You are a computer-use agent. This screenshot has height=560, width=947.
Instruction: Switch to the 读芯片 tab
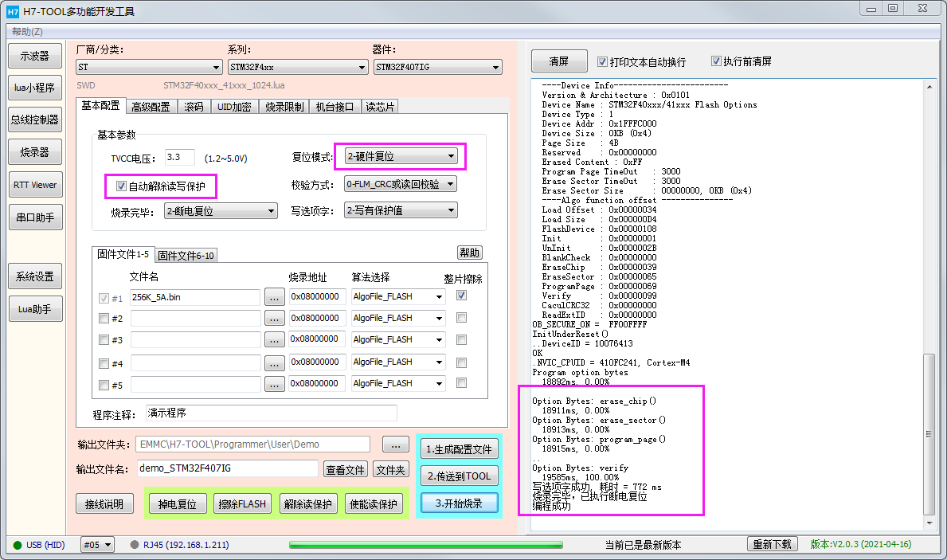pos(380,107)
